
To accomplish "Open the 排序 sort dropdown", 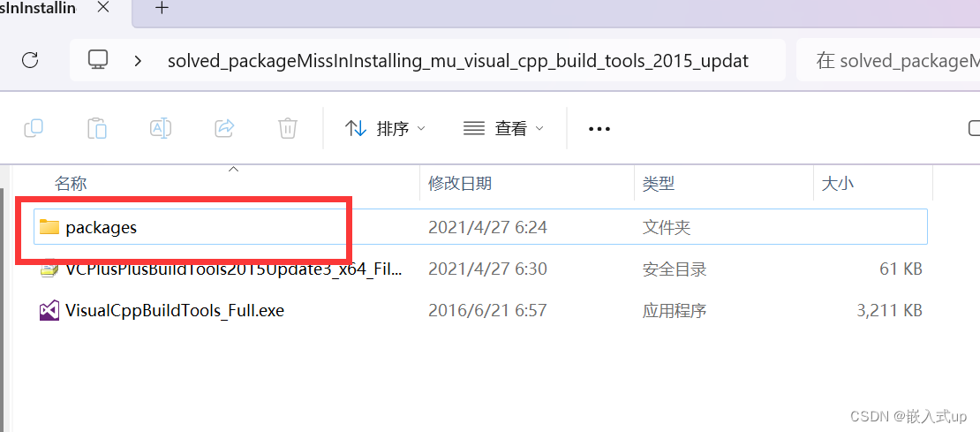I will pyautogui.click(x=384, y=129).
